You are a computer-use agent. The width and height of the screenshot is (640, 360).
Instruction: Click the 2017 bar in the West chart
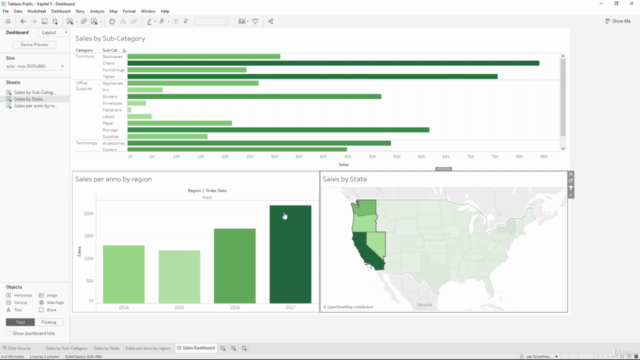[x=290, y=254]
